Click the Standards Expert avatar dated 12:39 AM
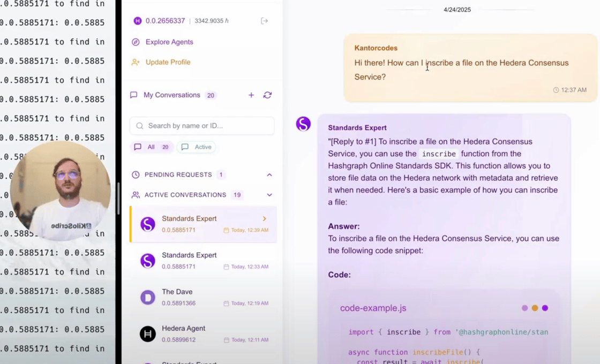The width and height of the screenshot is (600, 364). click(148, 224)
